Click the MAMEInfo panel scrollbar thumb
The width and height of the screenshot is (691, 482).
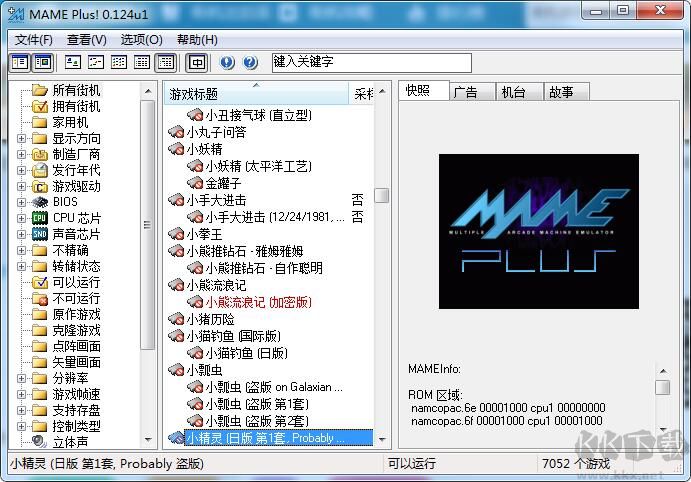tap(662, 388)
